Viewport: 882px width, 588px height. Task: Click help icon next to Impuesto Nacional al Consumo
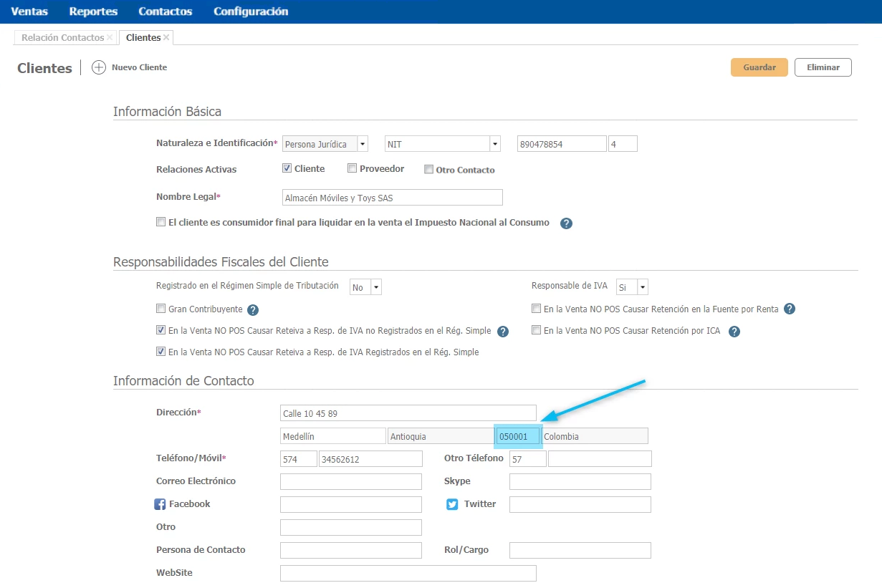(566, 223)
